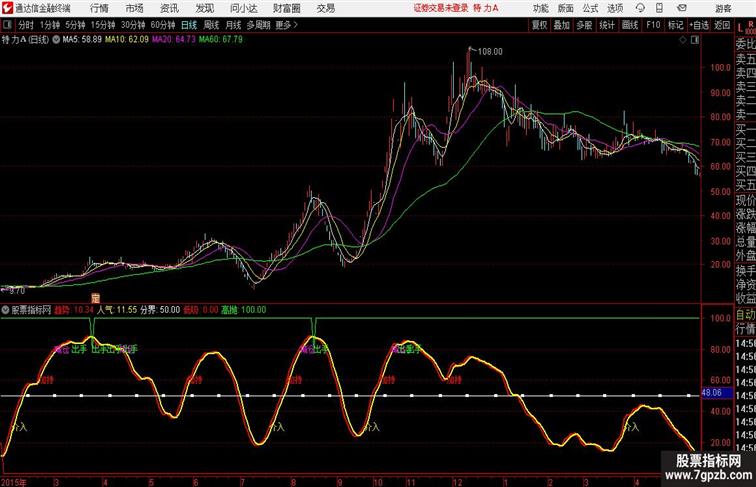
Task: Click the 返回 back button
Action: pos(722,25)
